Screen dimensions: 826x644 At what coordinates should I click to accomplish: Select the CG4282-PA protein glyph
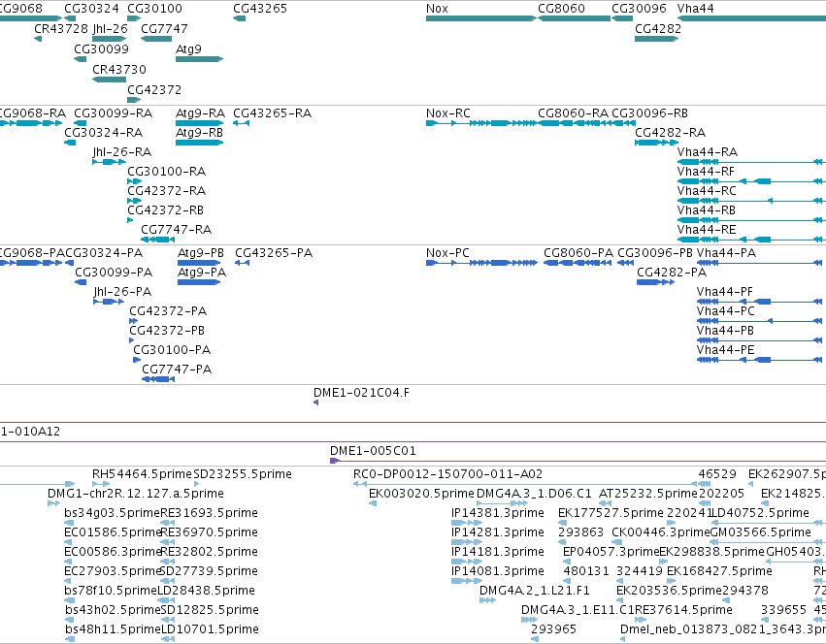(655, 282)
